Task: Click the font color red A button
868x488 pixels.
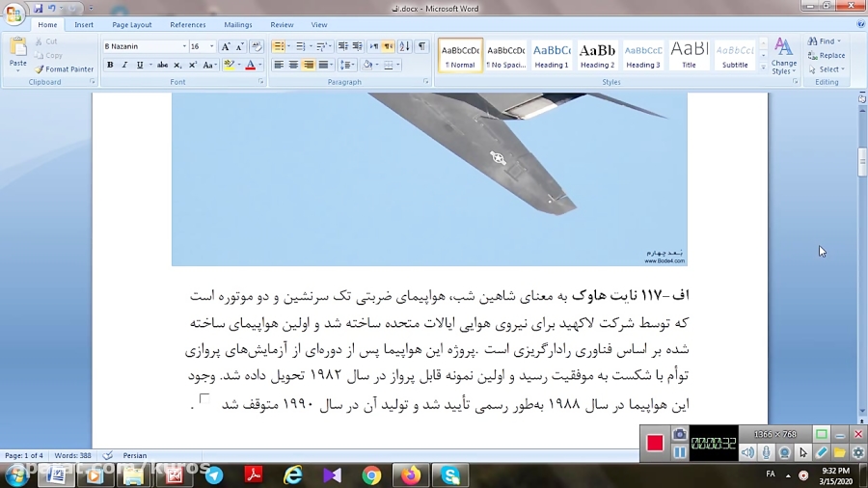Action: [x=250, y=65]
